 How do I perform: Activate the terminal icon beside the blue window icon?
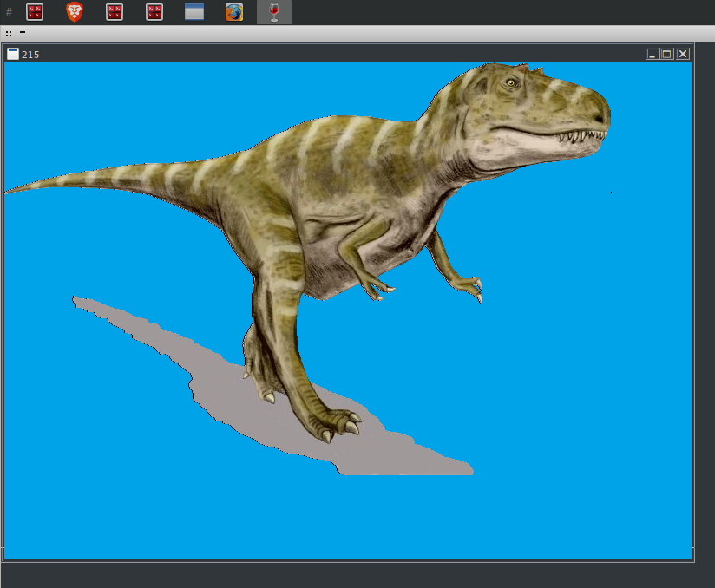[154, 12]
